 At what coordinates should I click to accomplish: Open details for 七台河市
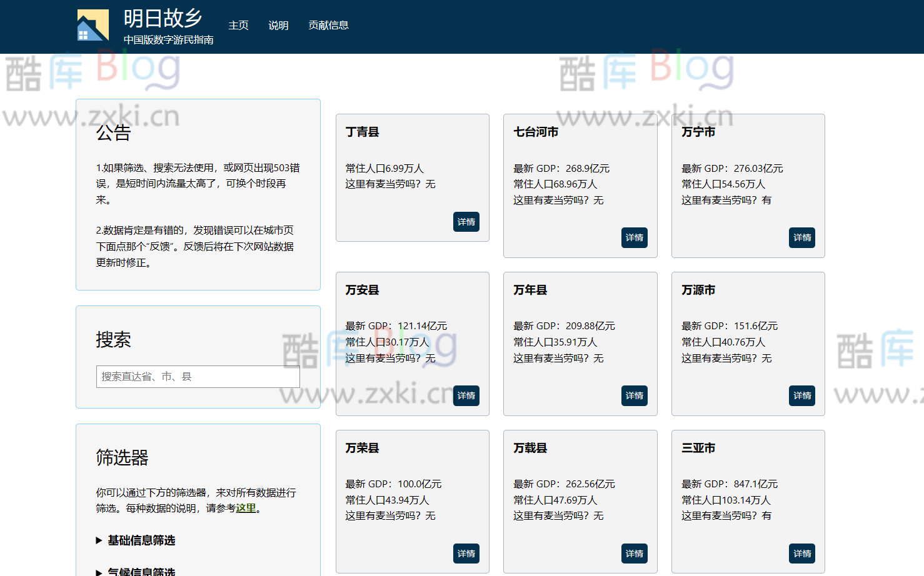634,237
